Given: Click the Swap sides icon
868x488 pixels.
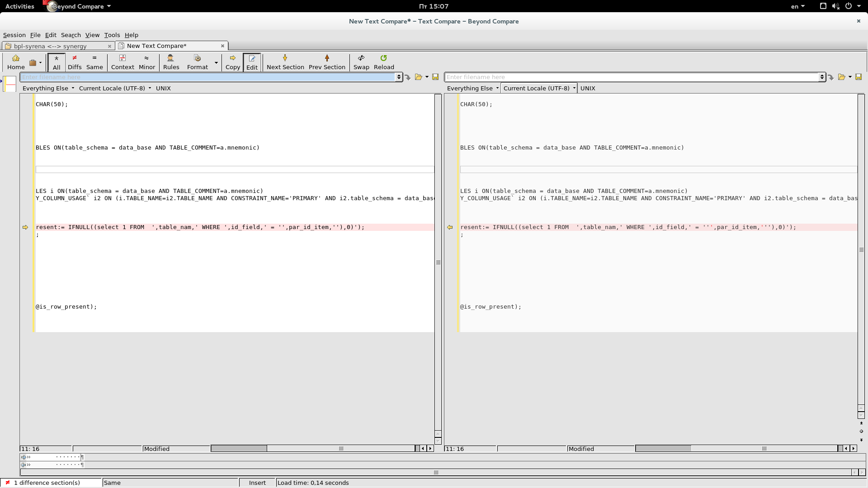Looking at the screenshot, I should coord(361,62).
